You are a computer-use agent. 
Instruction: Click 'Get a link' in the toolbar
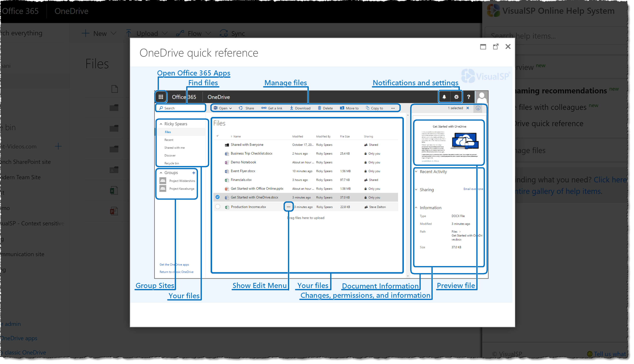[x=272, y=109]
